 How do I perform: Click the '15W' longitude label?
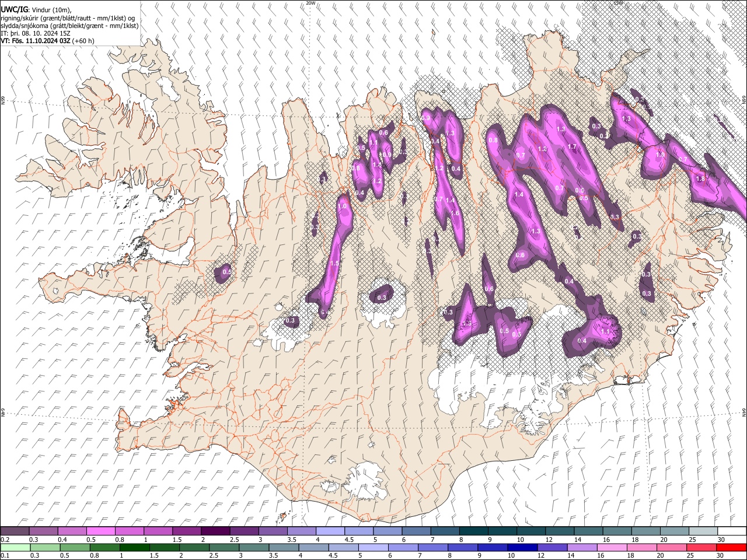[618, 3]
